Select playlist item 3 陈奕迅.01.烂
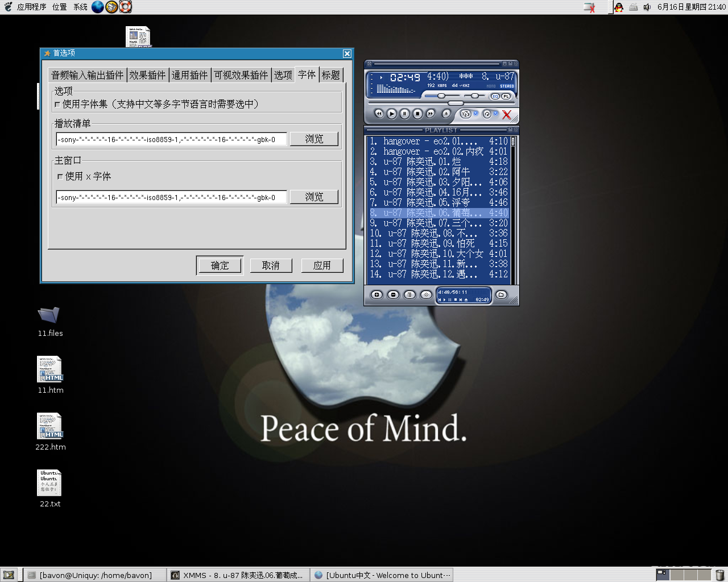The width and height of the screenshot is (728, 582). tap(439, 161)
